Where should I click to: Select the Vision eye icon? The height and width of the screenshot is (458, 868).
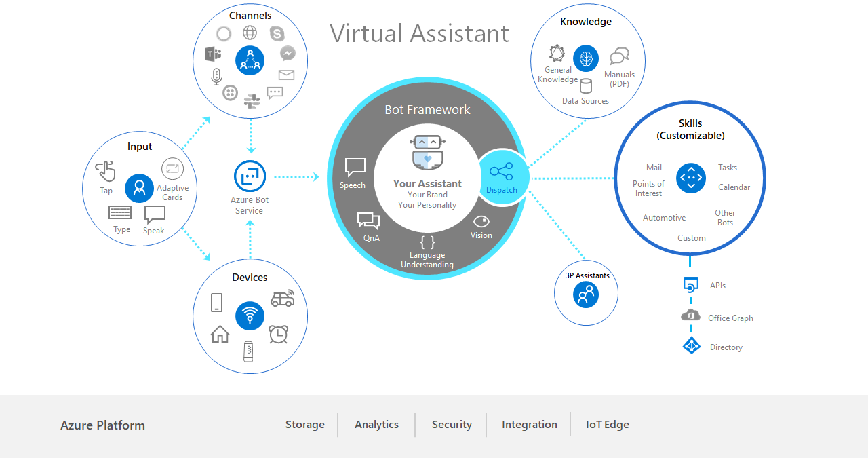pos(481,221)
